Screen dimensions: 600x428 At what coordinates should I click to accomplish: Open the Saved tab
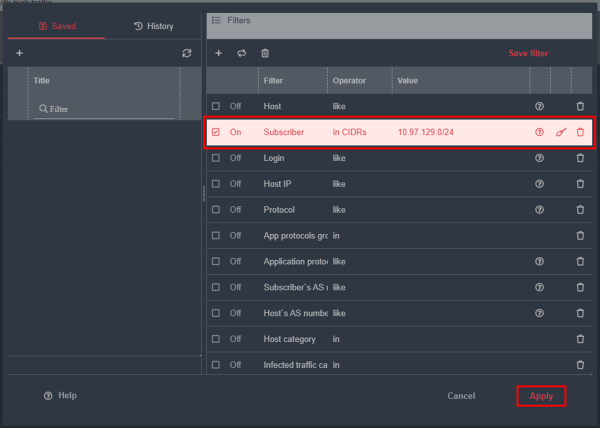pyautogui.click(x=56, y=26)
